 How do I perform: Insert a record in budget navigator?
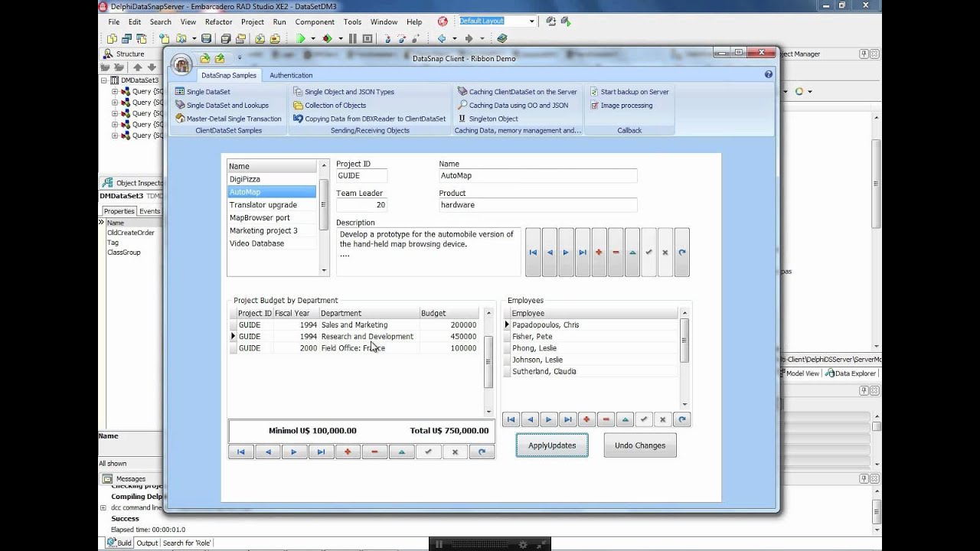[x=348, y=452]
